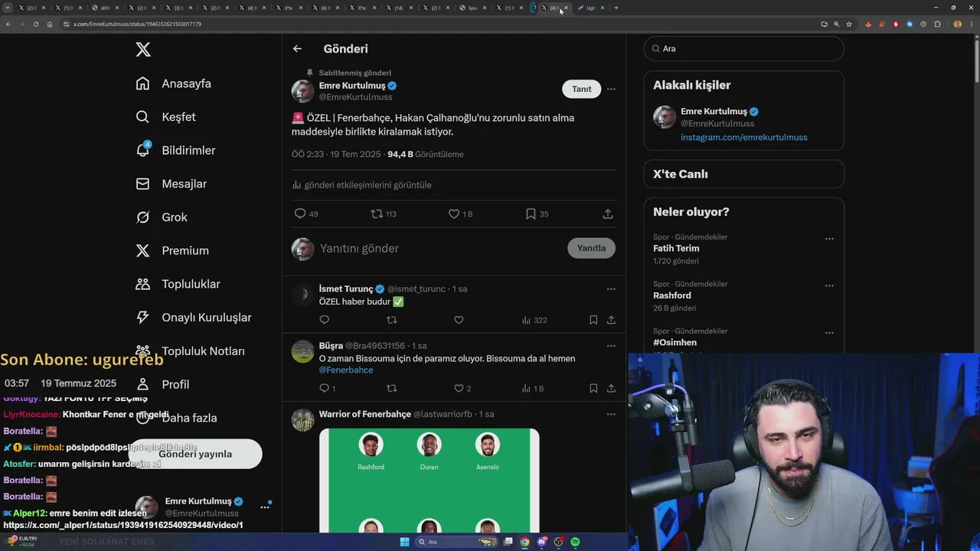Click the Windows taskbar search box
Viewport: 980px width, 551px height.
pyautogui.click(x=456, y=542)
